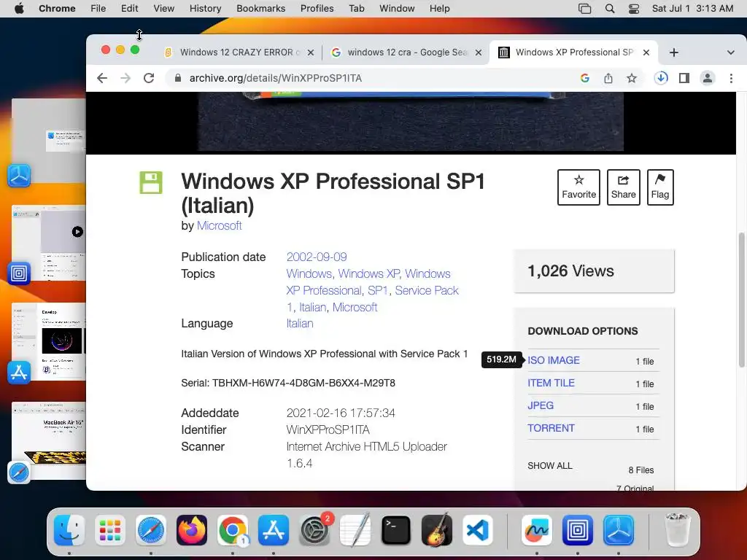747x560 pixels.
Task: Click SHOW ALL files link
Action: (x=550, y=466)
